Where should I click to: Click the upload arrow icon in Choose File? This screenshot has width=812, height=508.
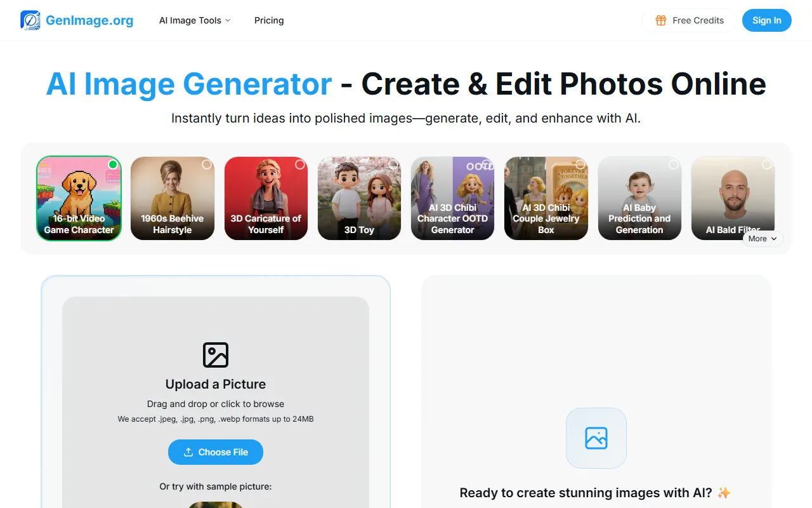188,452
